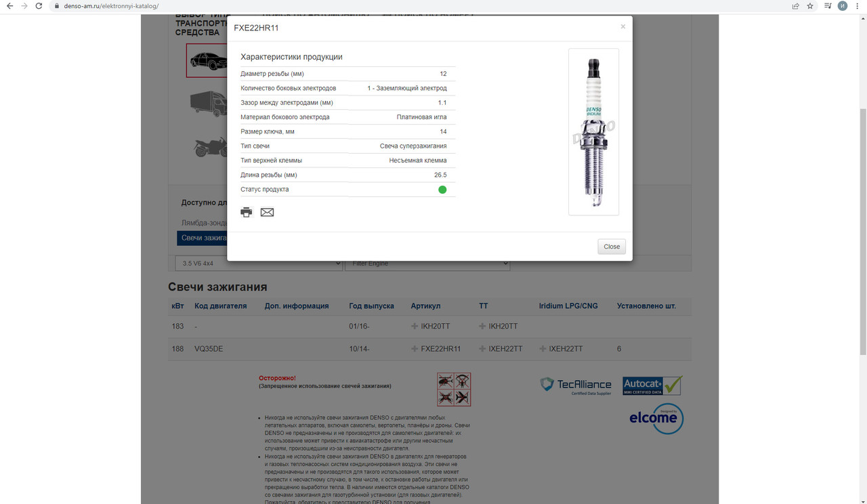Go forward in browser history

[24, 5]
